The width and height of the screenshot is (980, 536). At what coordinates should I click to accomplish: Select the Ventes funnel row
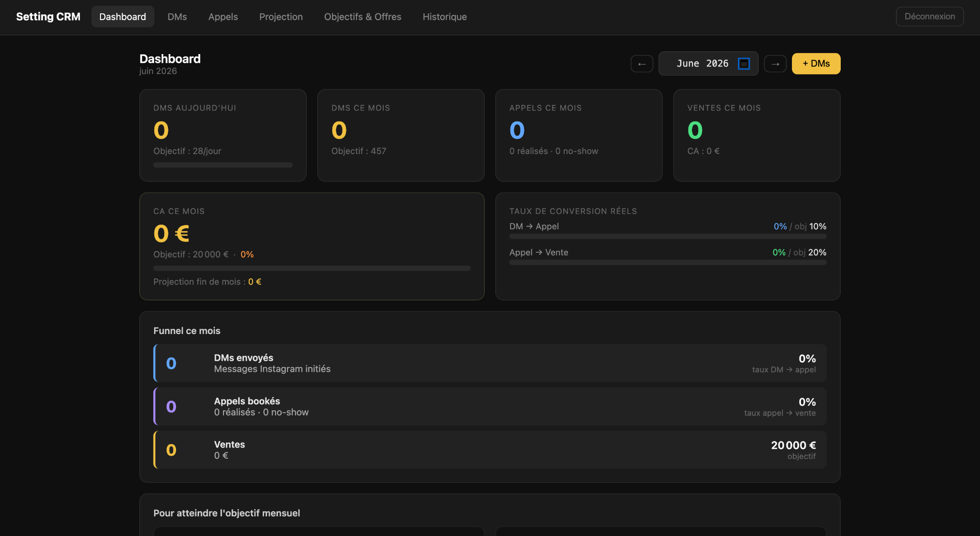tap(490, 450)
